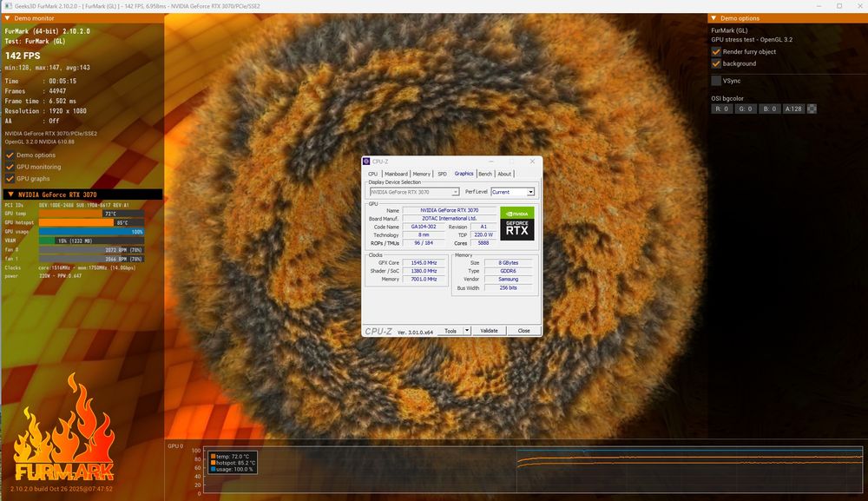Image resolution: width=868 pixels, height=501 pixels.
Task: Open the Perf Level dropdown
Action: click(x=513, y=192)
